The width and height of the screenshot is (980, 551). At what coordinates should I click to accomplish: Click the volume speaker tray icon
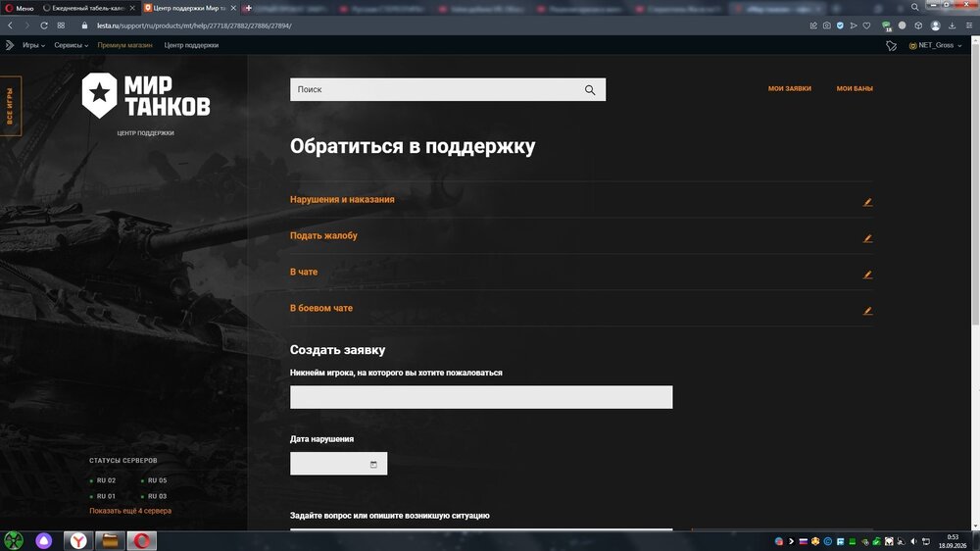pyautogui.click(x=913, y=541)
